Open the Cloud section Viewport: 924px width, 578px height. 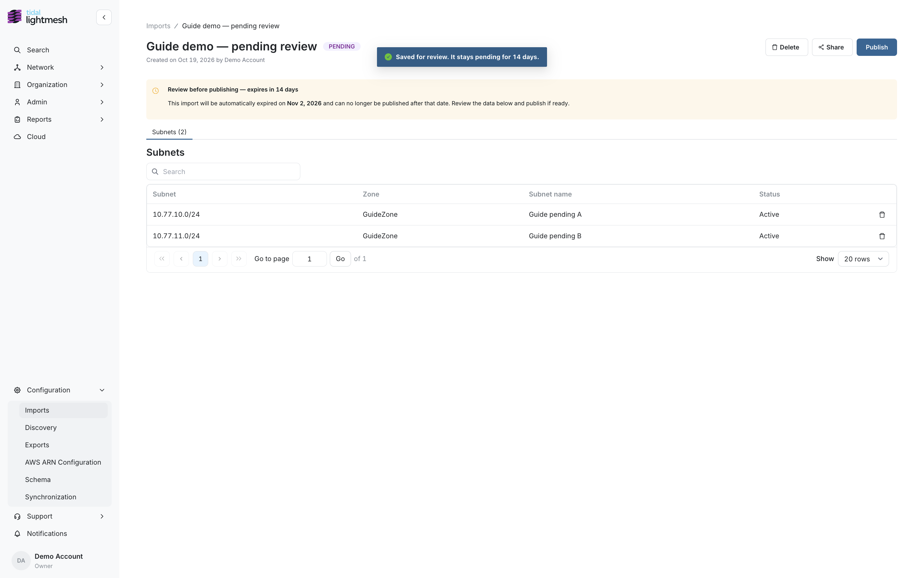(x=59, y=136)
